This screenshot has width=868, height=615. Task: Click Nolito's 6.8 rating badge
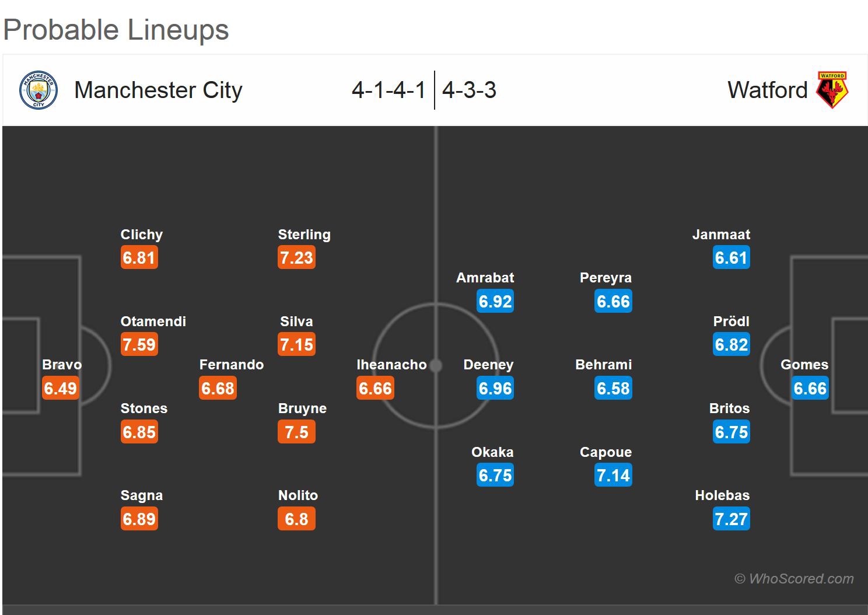pyautogui.click(x=297, y=519)
